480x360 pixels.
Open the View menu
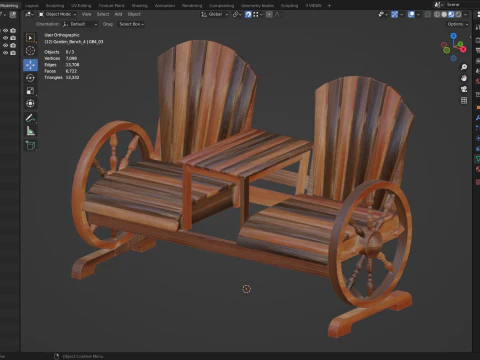[86, 14]
